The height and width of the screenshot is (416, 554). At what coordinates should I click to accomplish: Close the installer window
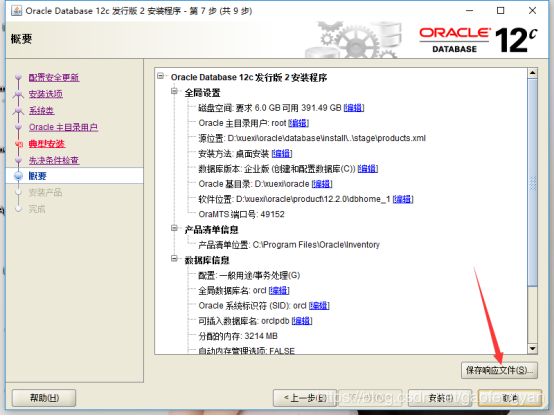532,11
